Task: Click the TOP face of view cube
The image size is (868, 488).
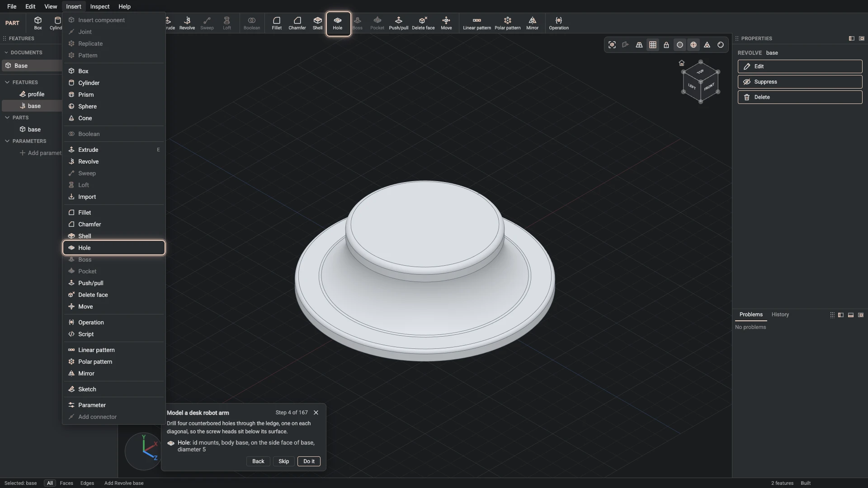Action: coord(700,72)
